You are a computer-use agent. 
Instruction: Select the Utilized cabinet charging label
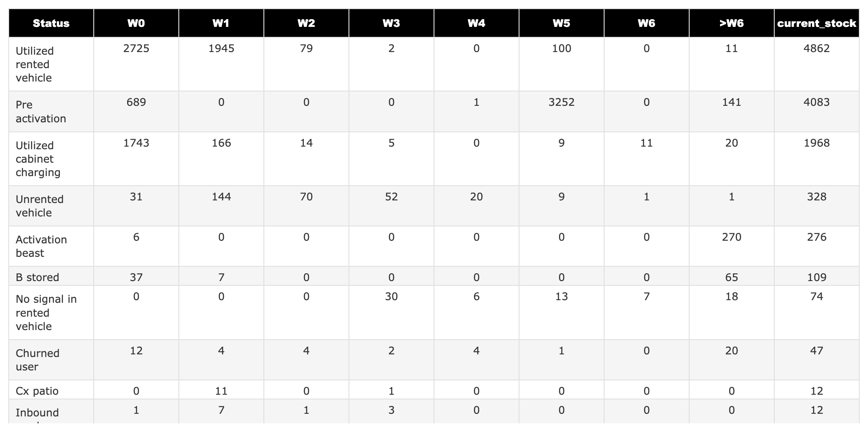click(38, 159)
